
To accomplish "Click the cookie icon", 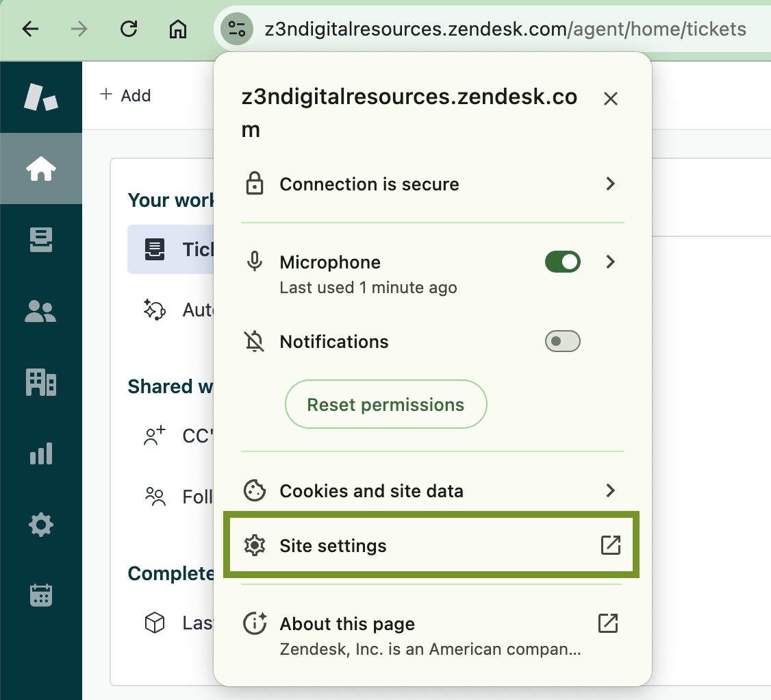I will coord(255,490).
